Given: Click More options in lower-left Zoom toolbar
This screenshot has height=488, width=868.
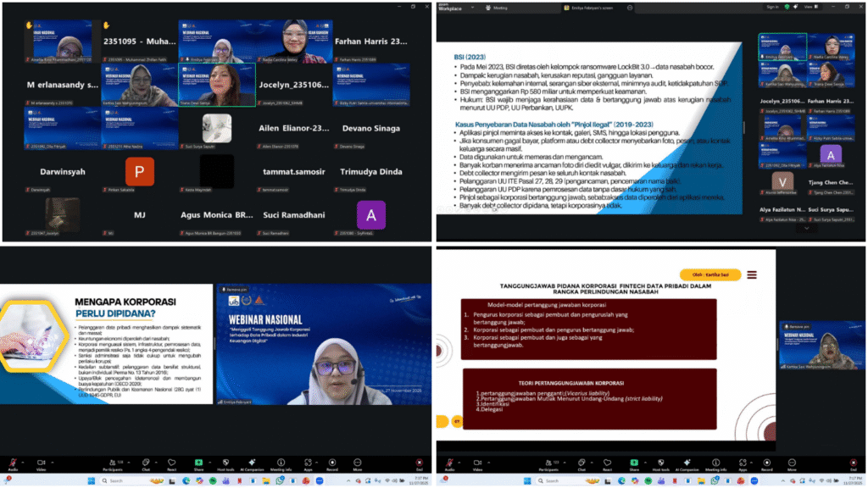Looking at the screenshot, I should click(x=357, y=463).
